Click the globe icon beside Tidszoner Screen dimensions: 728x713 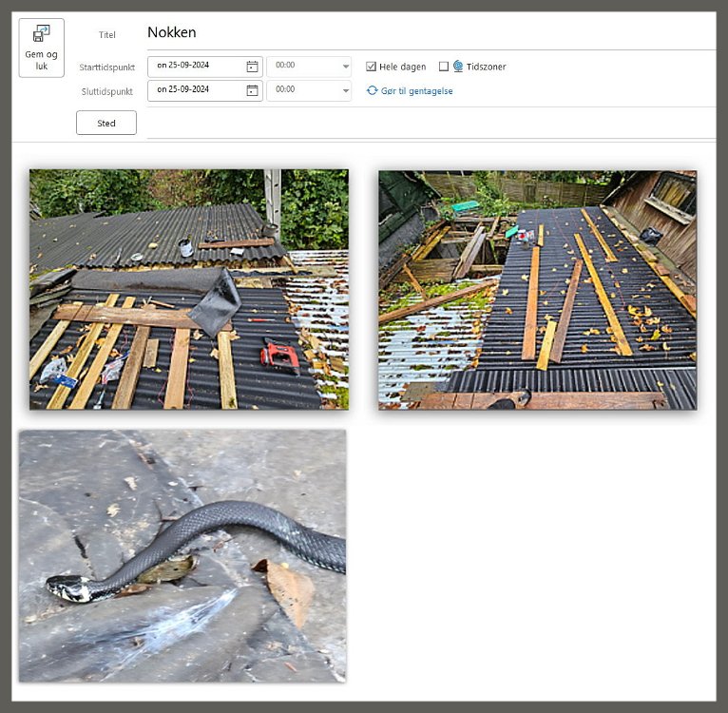(x=458, y=67)
